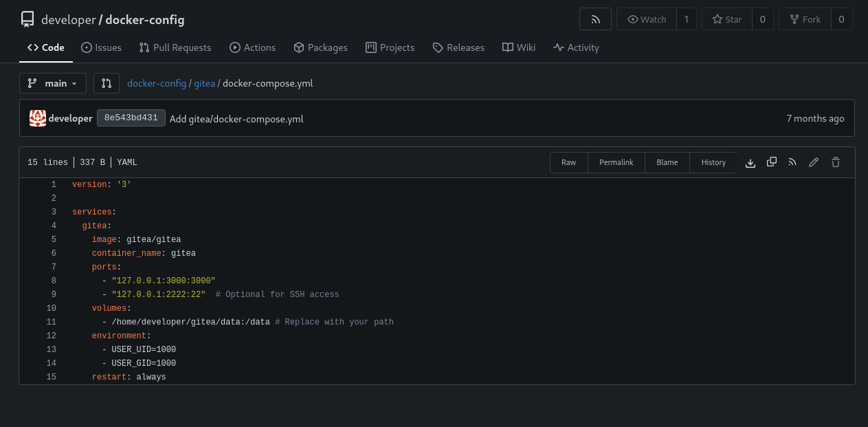Edit file with pencil icon
Viewport: 868px width, 427px height.
pos(814,162)
